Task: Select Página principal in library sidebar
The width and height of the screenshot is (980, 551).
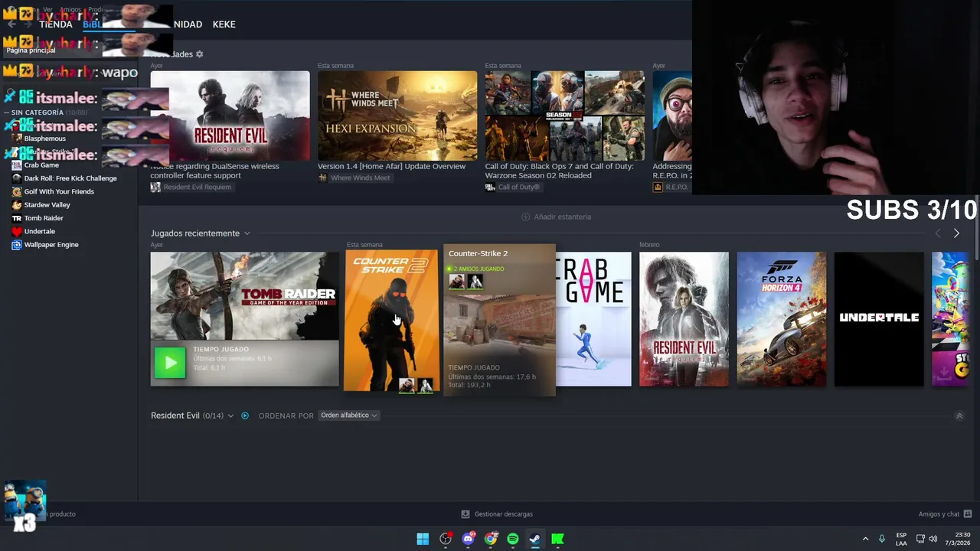Action: pos(31,51)
